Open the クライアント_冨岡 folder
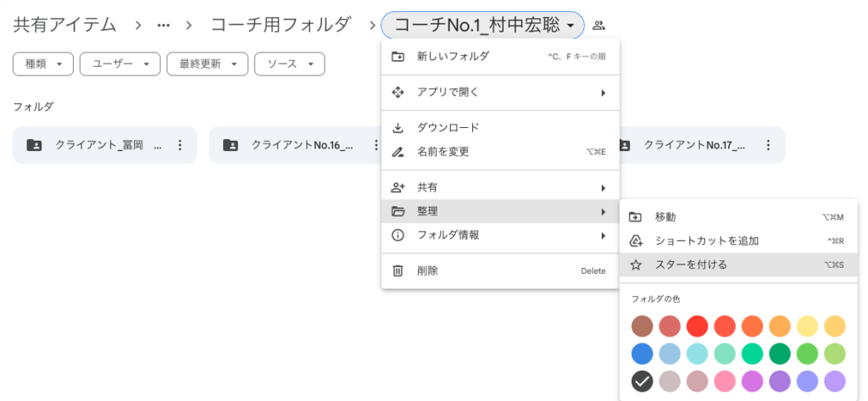Viewport: 868px width, 401px height. pos(99,145)
